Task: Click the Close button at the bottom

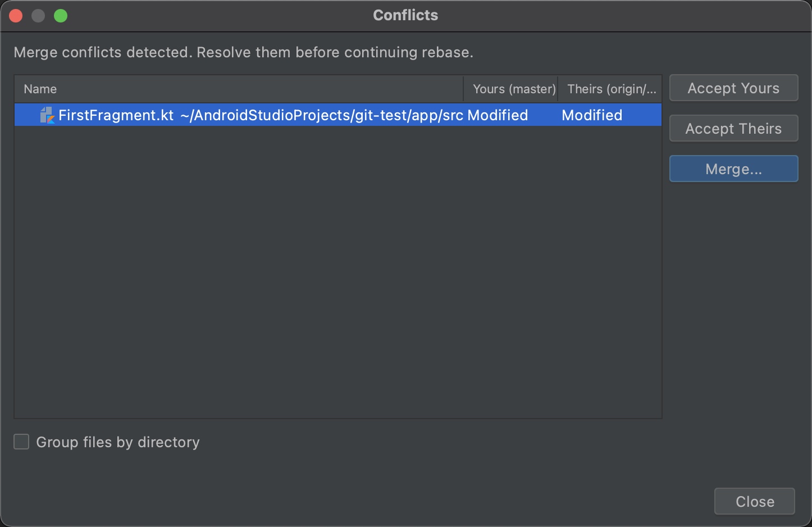Action: coord(754,501)
